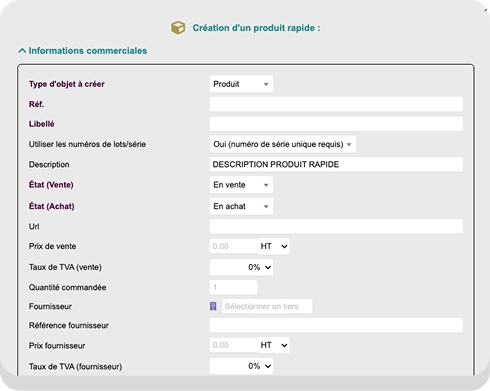
Task: Open the Taux de TVA (fournisseur) dropdown
Action: pyautogui.click(x=241, y=366)
